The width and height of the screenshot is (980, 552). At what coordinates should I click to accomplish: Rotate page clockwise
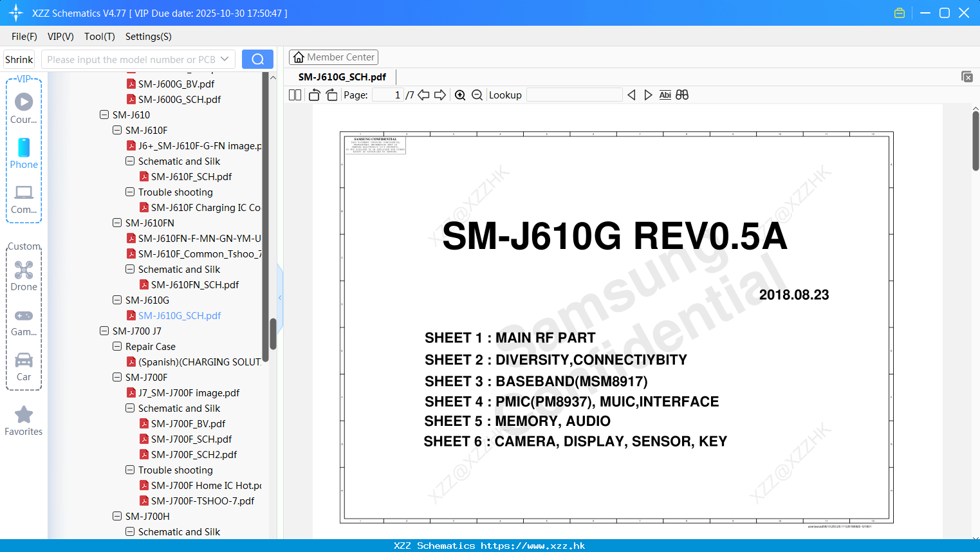click(331, 95)
